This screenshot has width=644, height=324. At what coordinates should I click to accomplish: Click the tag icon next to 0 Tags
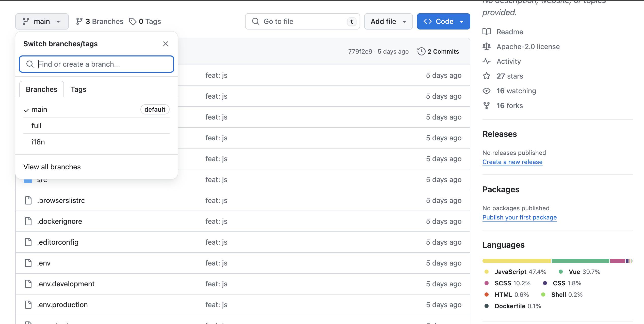(133, 21)
